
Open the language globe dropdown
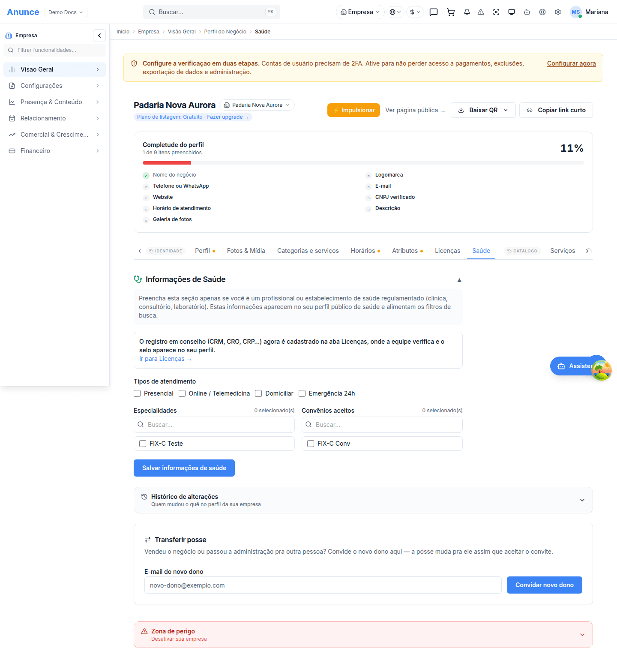395,12
